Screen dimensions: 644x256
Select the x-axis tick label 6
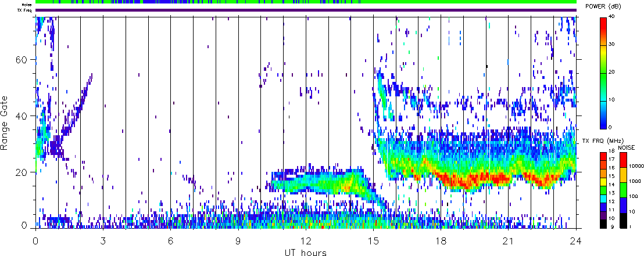click(x=170, y=241)
